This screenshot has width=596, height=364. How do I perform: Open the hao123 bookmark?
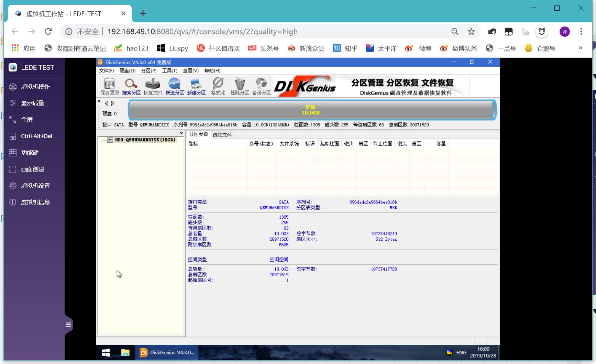pyautogui.click(x=131, y=48)
